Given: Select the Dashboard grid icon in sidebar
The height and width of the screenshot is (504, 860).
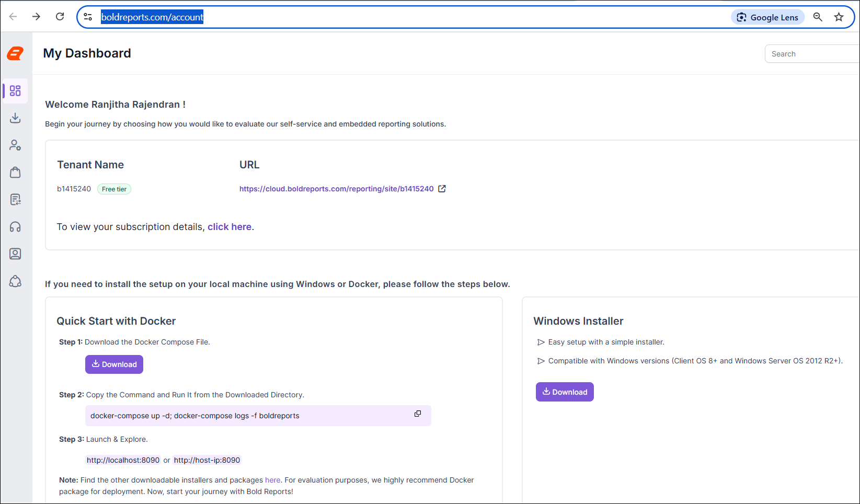Looking at the screenshot, I should (15, 91).
